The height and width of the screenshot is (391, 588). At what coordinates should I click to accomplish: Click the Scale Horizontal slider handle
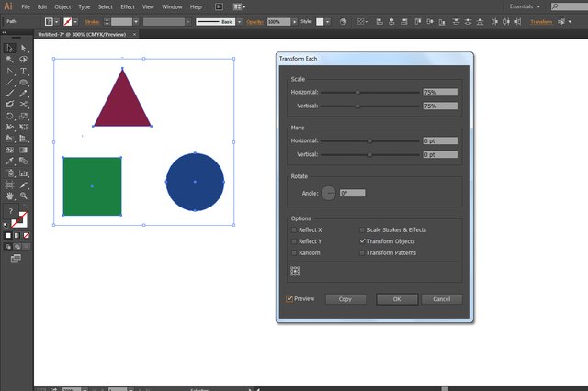click(x=357, y=92)
